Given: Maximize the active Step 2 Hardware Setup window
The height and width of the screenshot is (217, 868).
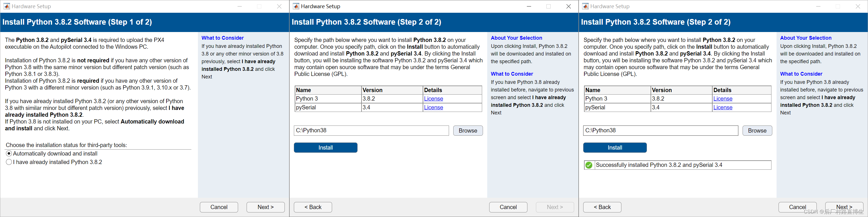Looking at the screenshot, I should 549,7.
